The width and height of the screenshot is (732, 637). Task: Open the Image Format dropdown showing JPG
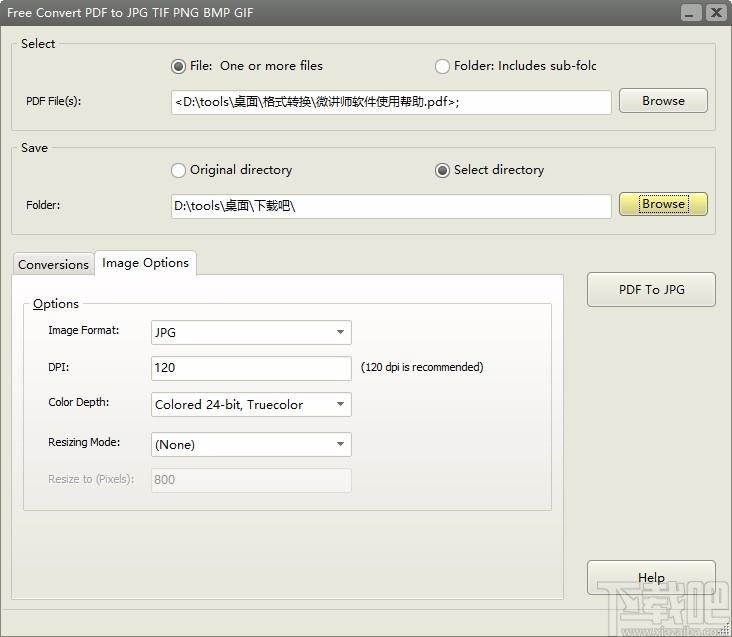click(251, 333)
